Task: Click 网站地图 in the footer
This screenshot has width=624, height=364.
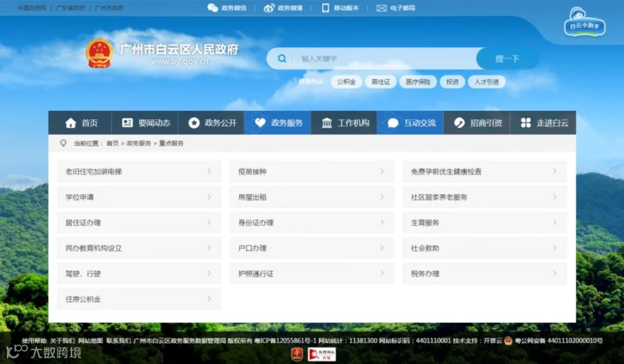Action: [90, 340]
